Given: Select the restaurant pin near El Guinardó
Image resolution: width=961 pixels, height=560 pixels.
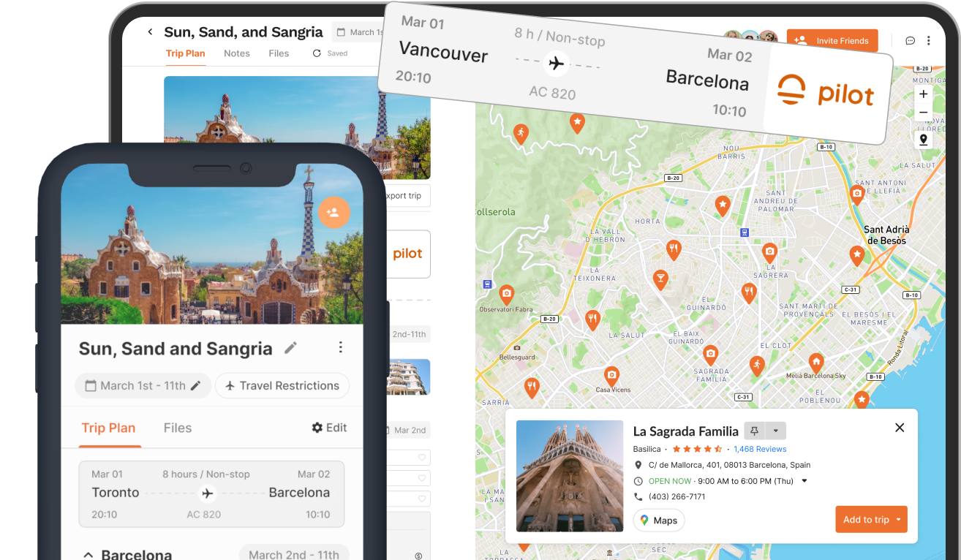Looking at the screenshot, I should pyautogui.click(x=748, y=293).
